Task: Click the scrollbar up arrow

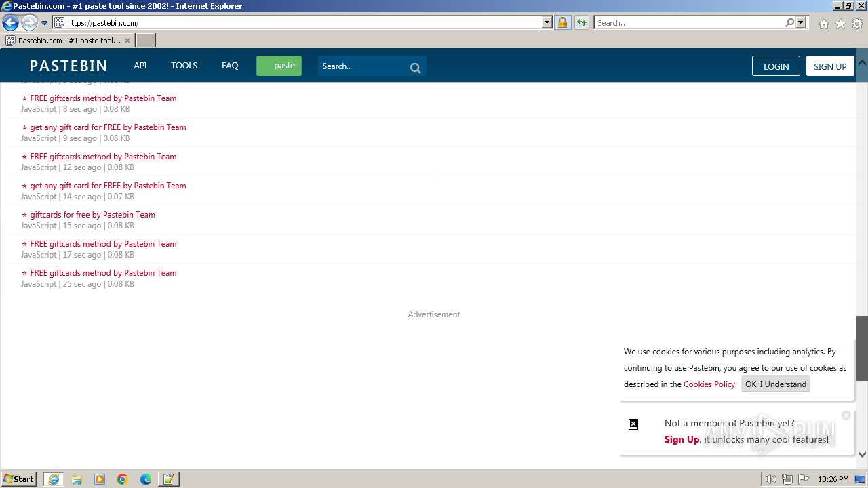Action: (x=862, y=62)
